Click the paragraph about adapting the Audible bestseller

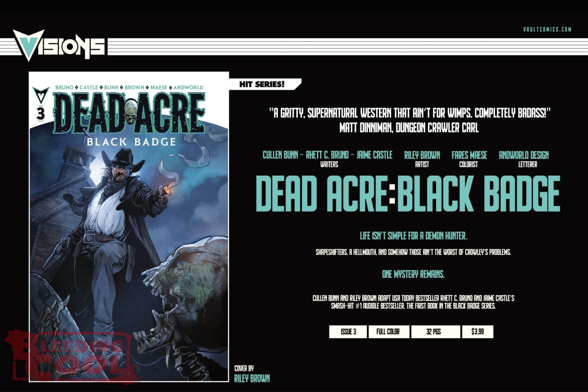(413, 302)
